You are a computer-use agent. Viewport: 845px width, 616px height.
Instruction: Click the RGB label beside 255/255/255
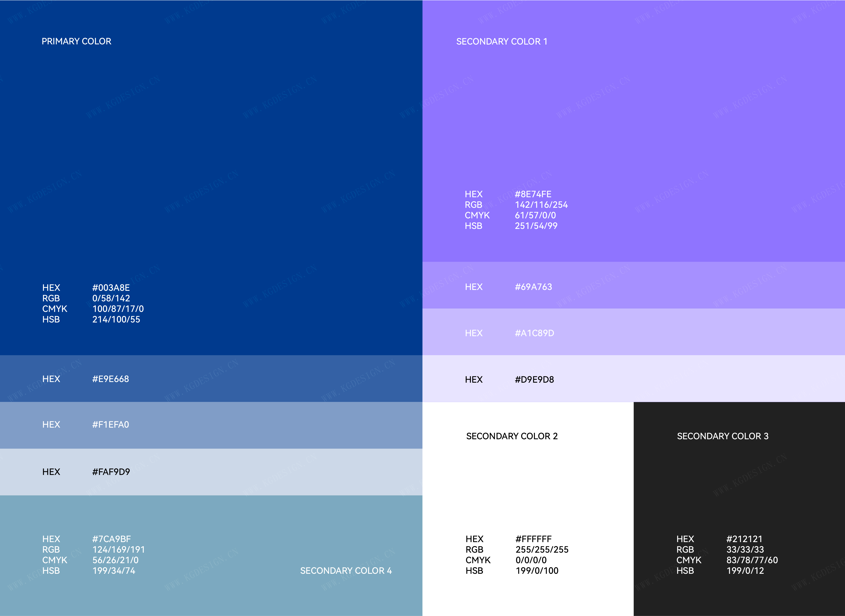[x=474, y=550]
